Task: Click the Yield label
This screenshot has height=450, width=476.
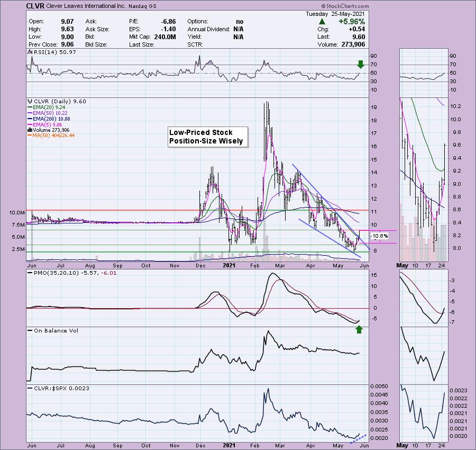Action: pos(194,37)
